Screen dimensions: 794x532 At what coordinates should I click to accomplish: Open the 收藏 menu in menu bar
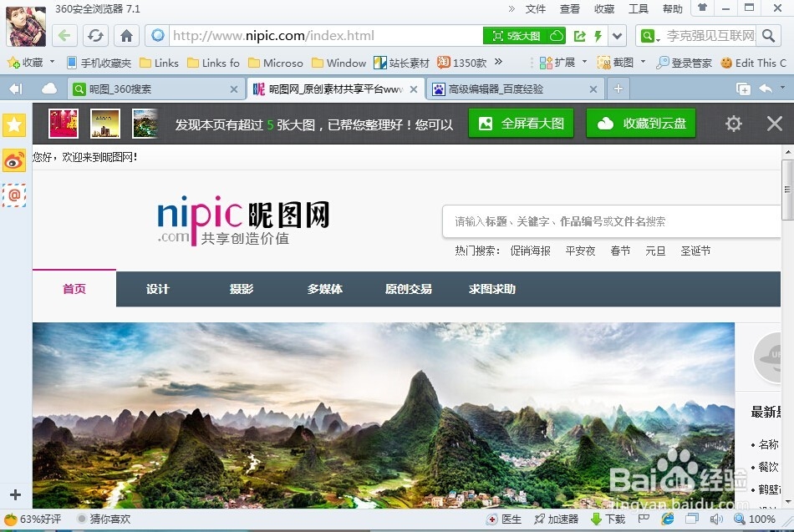click(604, 8)
